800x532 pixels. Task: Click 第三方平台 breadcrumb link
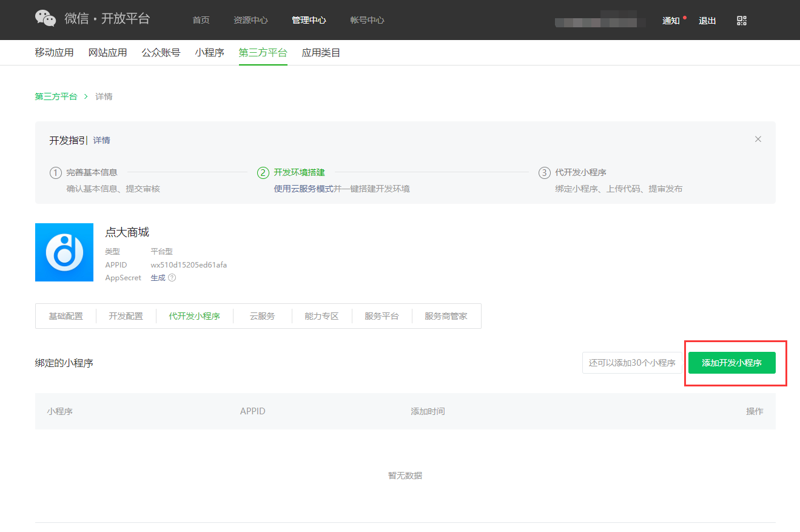(x=56, y=96)
